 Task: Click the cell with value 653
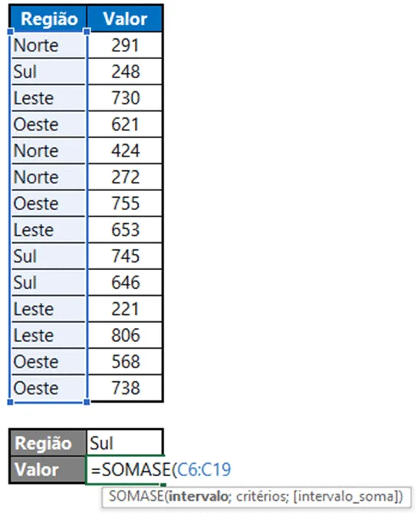(x=125, y=230)
